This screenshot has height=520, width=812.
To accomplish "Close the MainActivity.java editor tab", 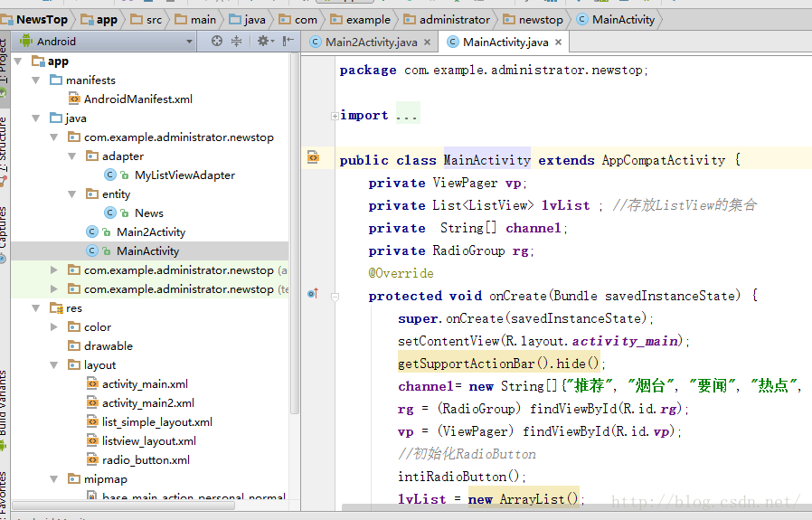I will tap(559, 42).
